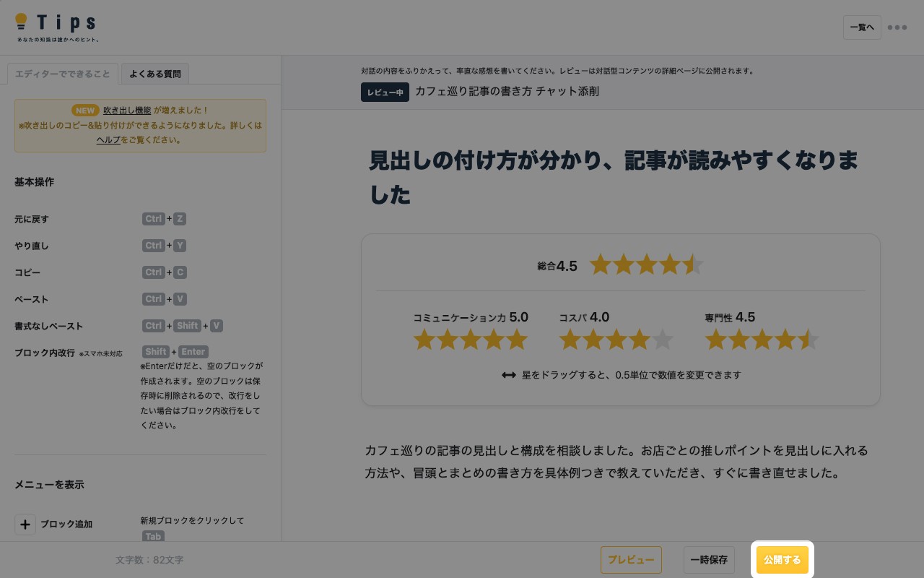This screenshot has height=578, width=924.
Task: Click the 基本操作 heading
Action: click(34, 182)
